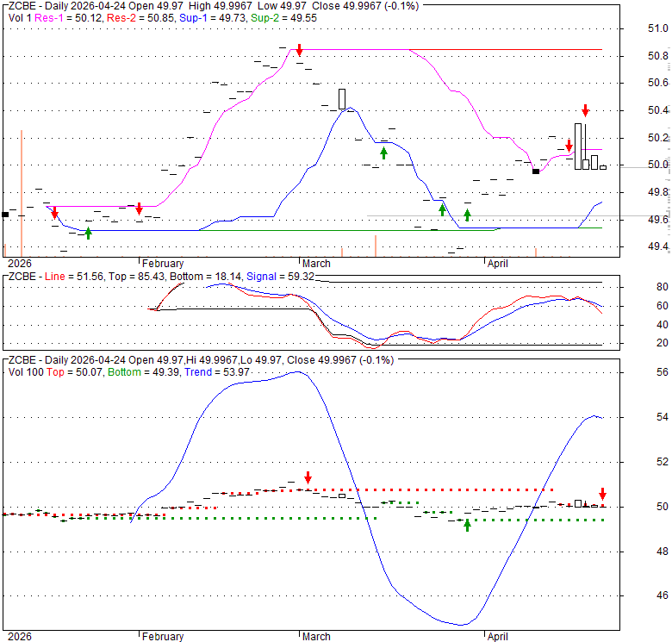Select the first green up arrow in January on the top chart

(x=88, y=232)
